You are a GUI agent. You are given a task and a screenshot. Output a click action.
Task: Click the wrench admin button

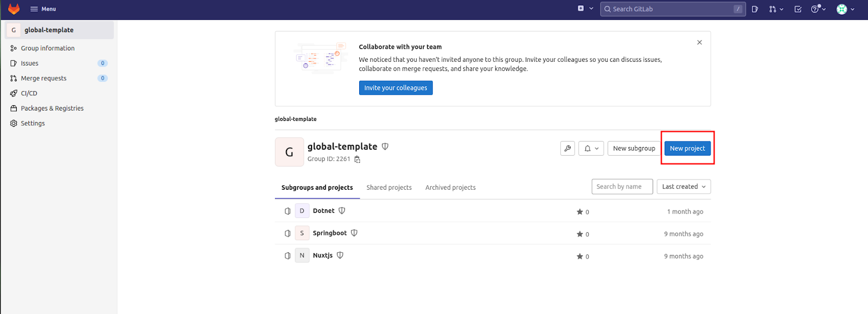pyautogui.click(x=567, y=149)
